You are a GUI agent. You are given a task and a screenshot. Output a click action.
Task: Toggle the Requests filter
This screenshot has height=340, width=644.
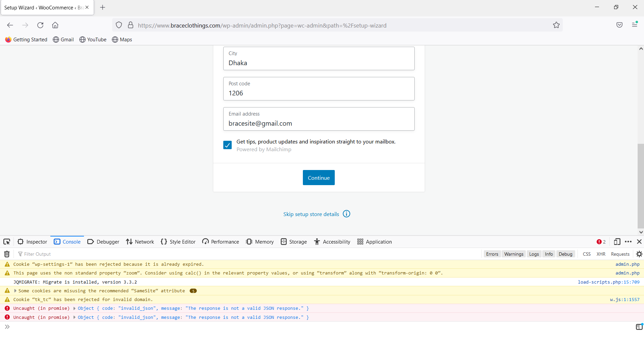pyautogui.click(x=620, y=254)
